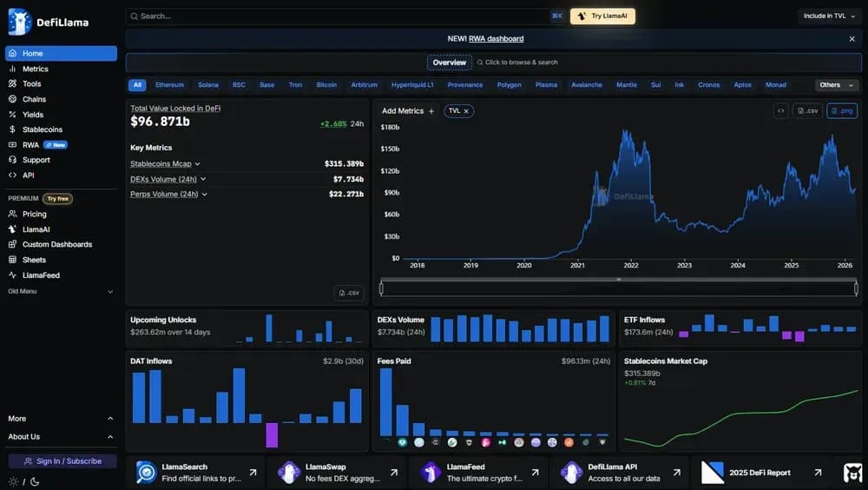Open the Others chains dropdown
This screenshot has width=868, height=490.
coord(836,85)
